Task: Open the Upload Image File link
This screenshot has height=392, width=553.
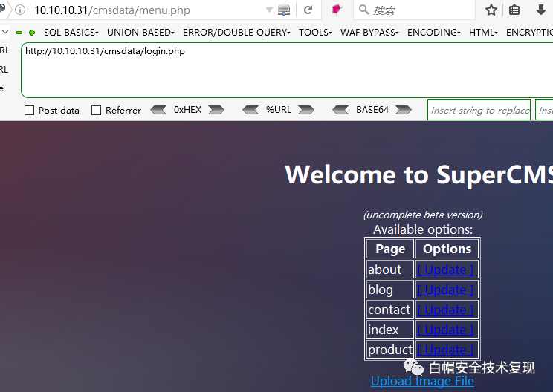Action: tap(422, 381)
